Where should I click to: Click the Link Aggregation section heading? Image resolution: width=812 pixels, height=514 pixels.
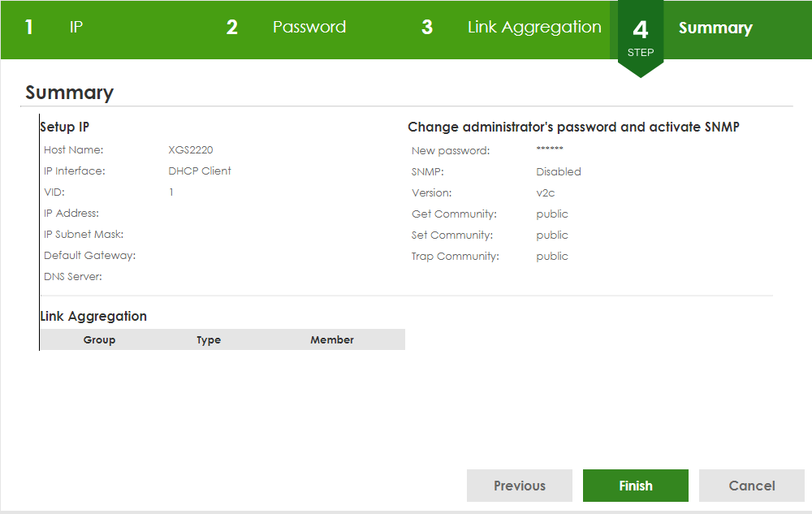coord(93,317)
